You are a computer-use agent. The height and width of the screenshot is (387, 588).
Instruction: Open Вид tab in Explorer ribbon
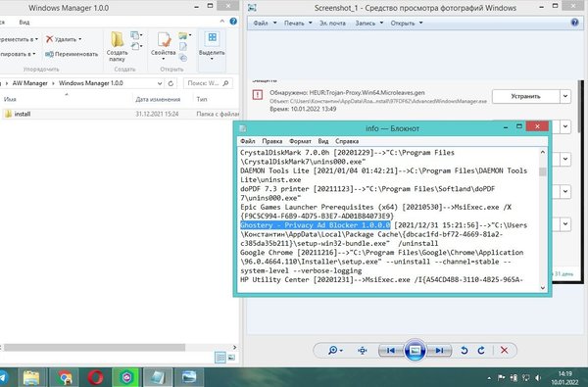tap(24, 23)
